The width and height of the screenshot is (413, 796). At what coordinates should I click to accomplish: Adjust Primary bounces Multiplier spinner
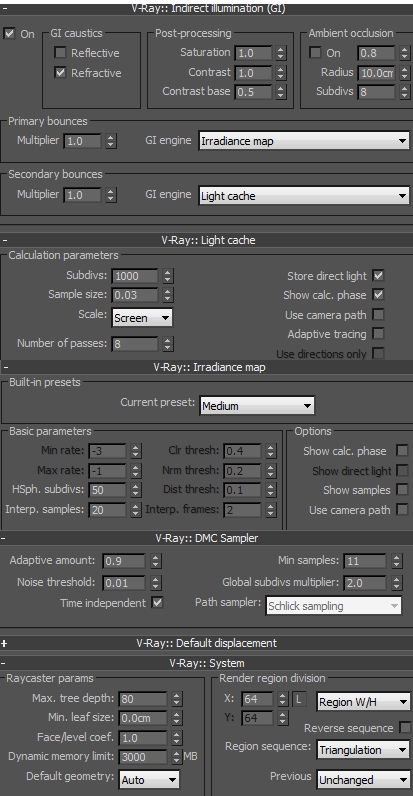(111, 141)
